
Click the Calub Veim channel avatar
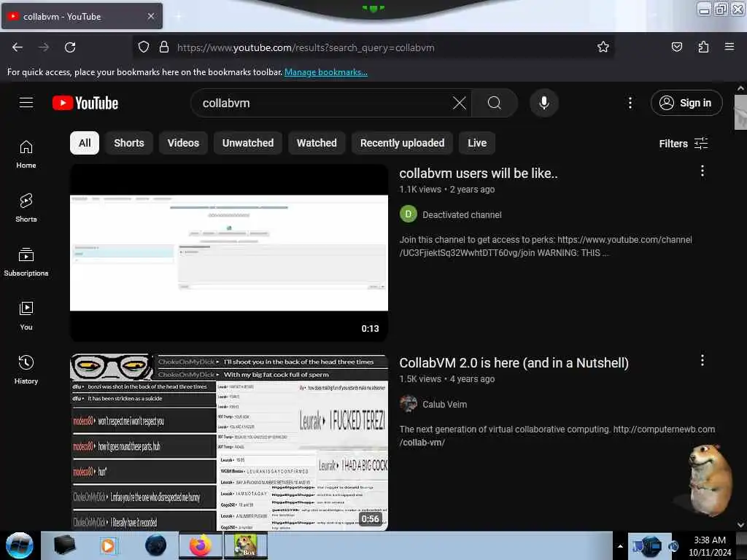[x=409, y=404]
